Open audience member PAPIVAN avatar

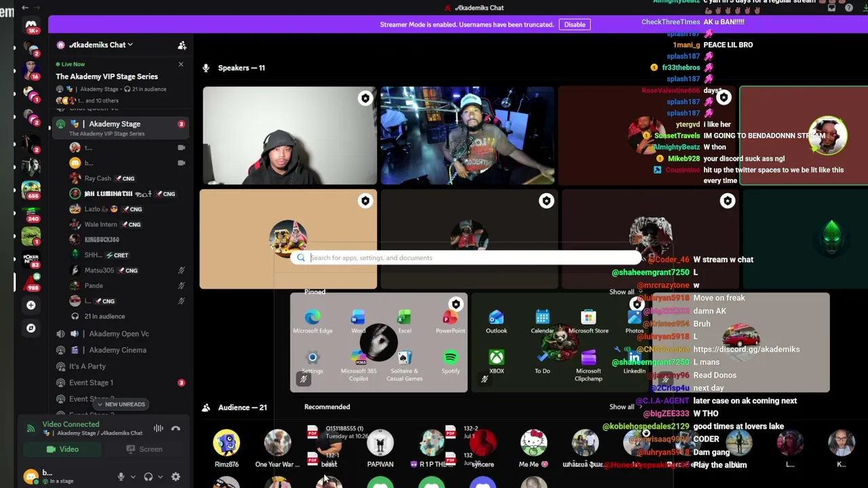[x=380, y=443]
